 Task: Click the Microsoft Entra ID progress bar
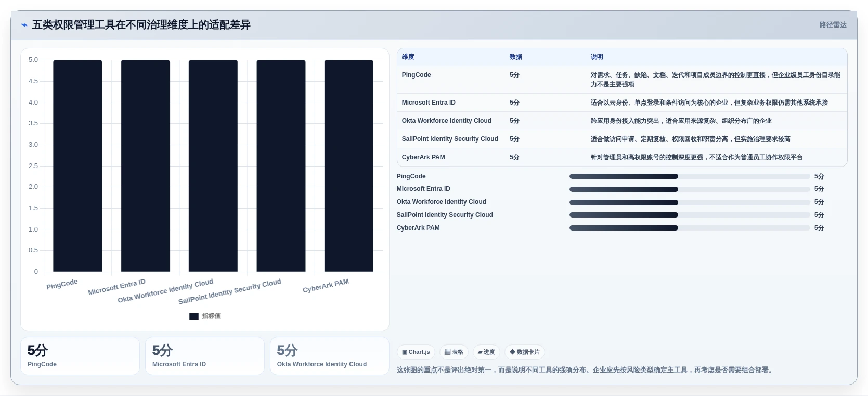coord(690,189)
